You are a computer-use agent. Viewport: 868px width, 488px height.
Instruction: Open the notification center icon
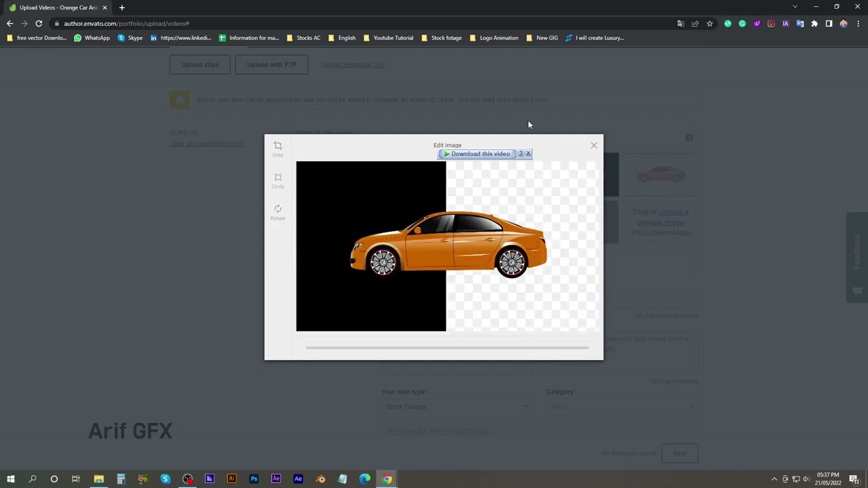854,479
